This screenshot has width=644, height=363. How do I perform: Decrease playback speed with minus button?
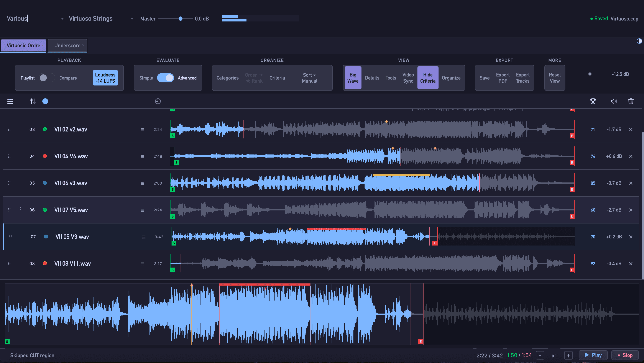(540, 355)
